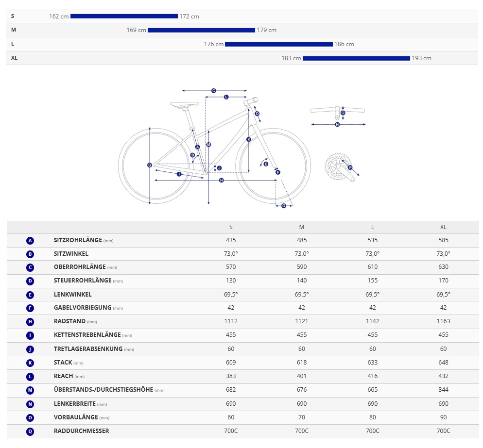This screenshot has height=448, width=483.
Task: Select the M column header in geometry table
Action: point(301,227)
